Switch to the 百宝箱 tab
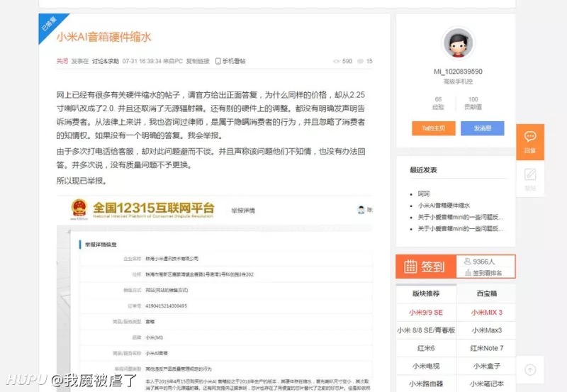Viewport: 567px width, 392px height. pyautogui.click(x=486, y=293)
